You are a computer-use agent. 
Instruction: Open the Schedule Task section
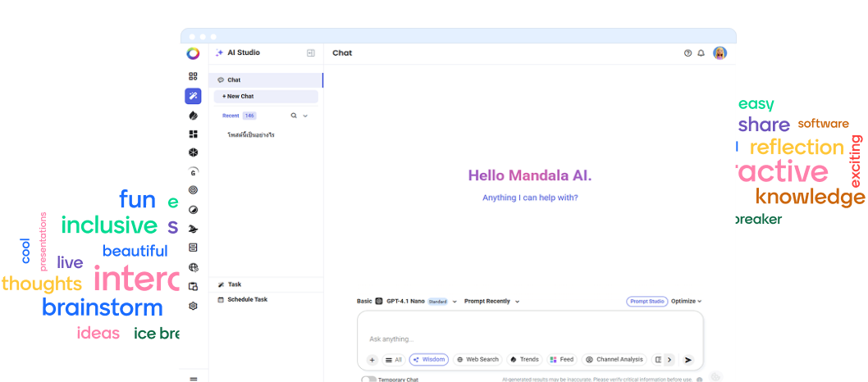[x=266, y=300]
